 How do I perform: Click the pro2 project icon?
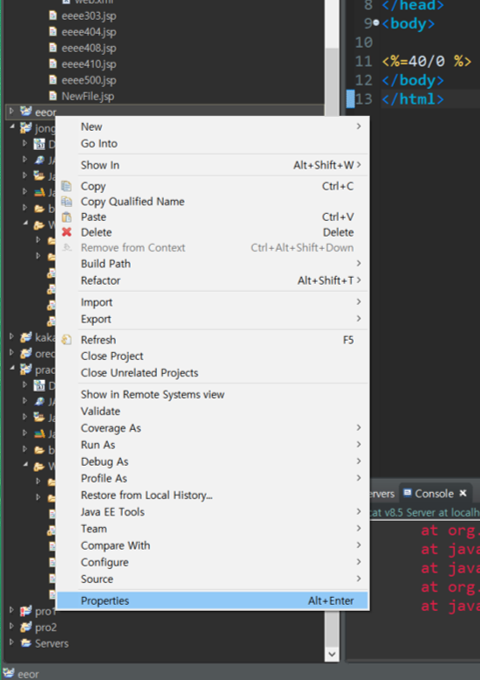[x=26, y=627]
